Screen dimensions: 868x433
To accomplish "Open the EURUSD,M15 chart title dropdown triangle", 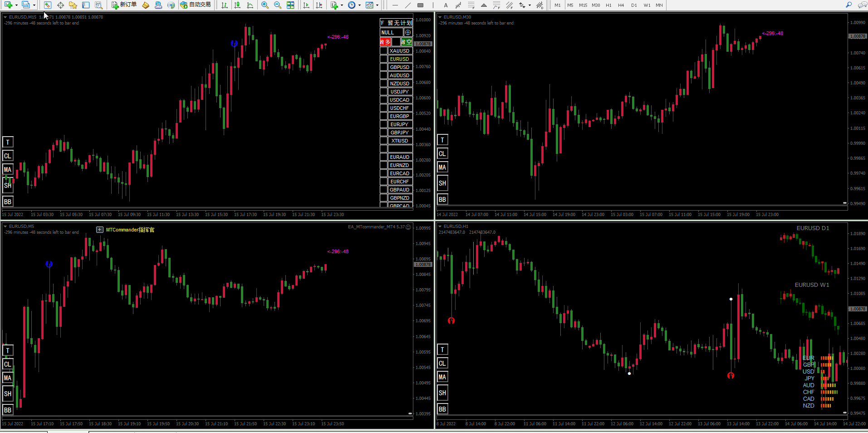I will coord(5,17).
